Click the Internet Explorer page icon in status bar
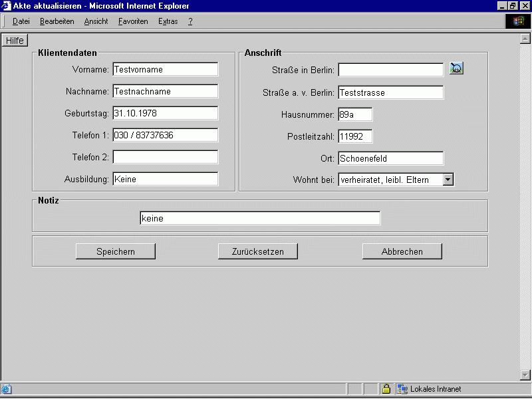The image size is (532, 399). click(6, 389)
